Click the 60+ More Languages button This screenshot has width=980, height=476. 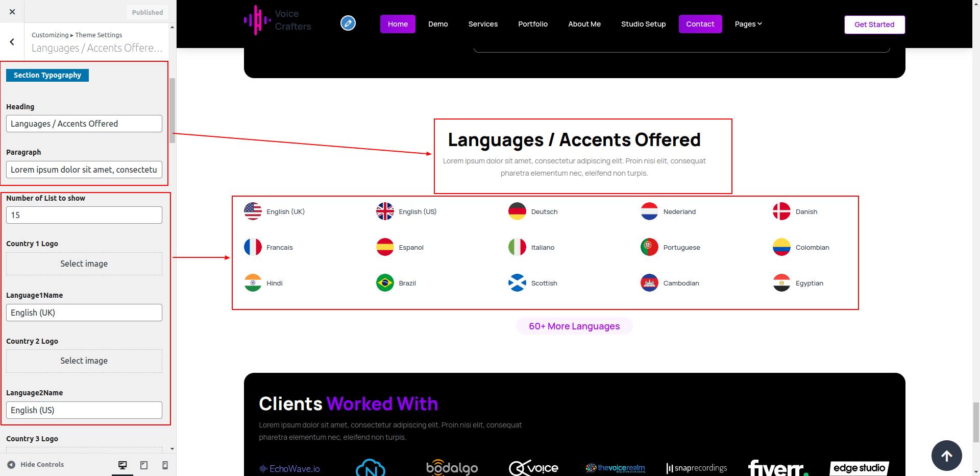click(574, 326)
